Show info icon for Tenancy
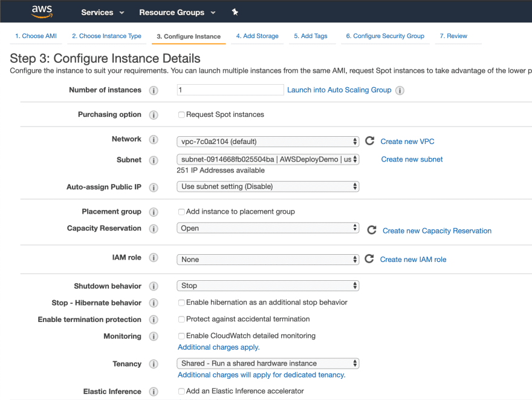This screenshot has height=400, width=532. point(154,364)
